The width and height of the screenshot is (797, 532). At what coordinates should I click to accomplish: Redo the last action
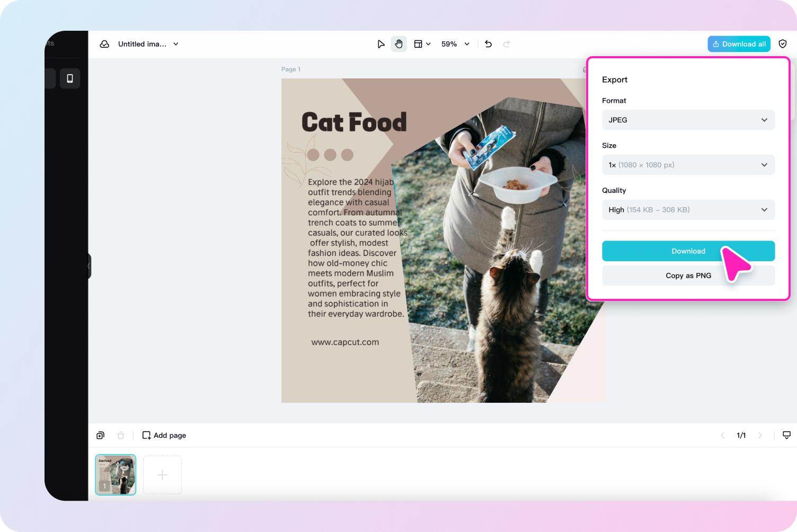pos(507,44)
